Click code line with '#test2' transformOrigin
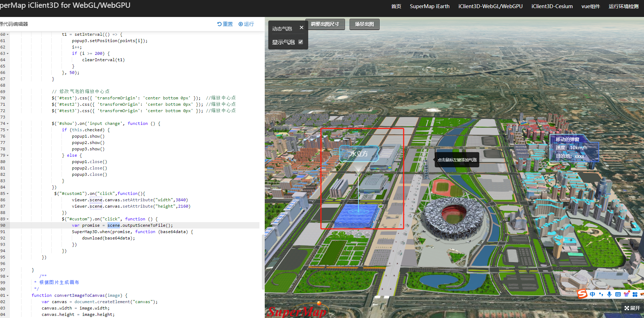The image size is (644, 318). coord(144,104)
